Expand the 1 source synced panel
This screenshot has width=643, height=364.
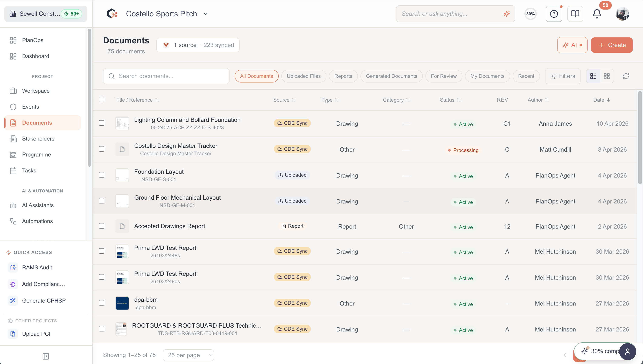click(198, 45)
